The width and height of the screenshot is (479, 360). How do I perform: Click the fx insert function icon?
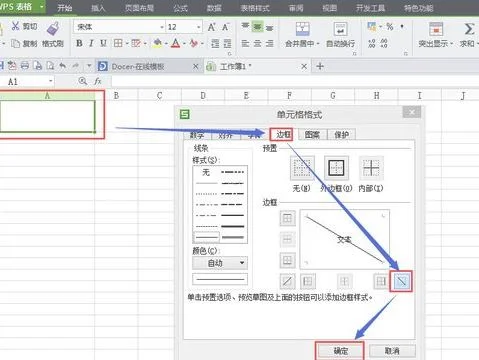point(98,81)
